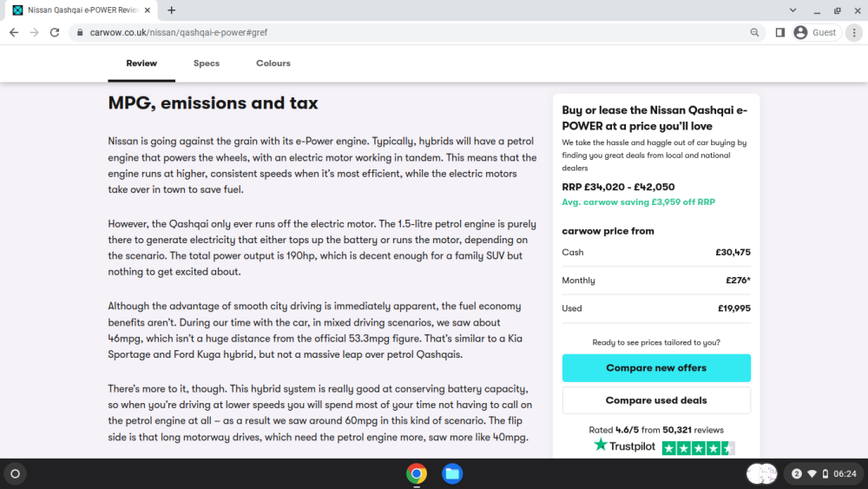Click the browser back arrow

[x=14, y=33]
